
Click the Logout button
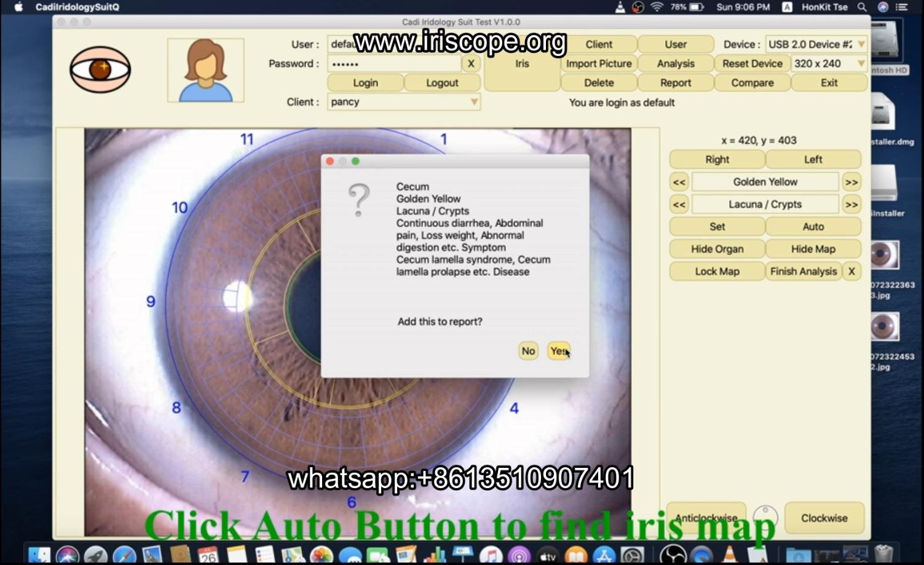click(442, 83)
